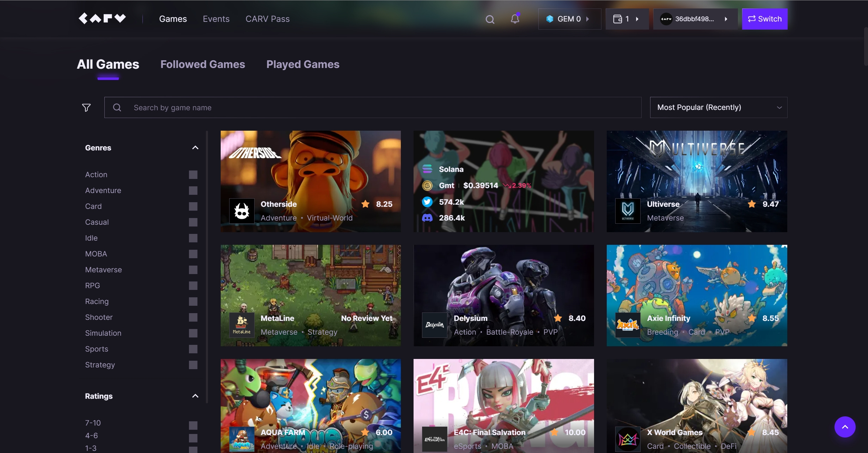Open the wallet count dropdown
This screenshot has width=868, height=453.
(x=627, y=19)
